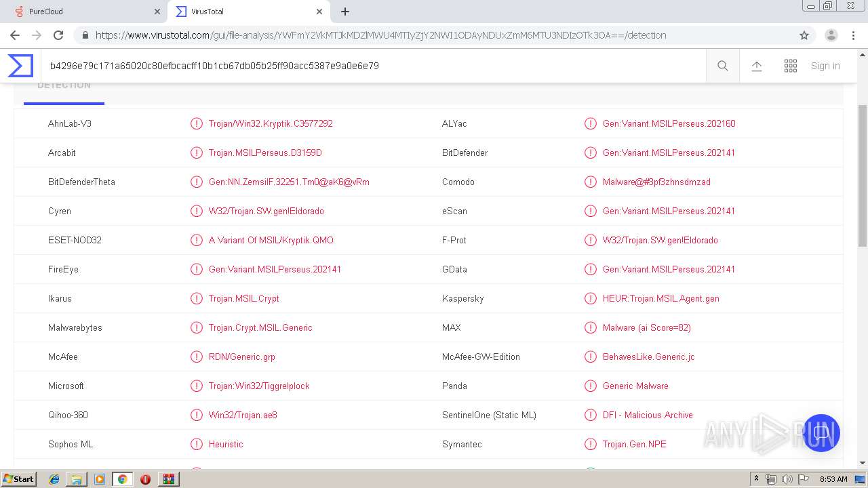The height and width of the screenshot is (488, 868).
Task: Click the VirusTotal logo icon
Action: pos(20,66)
